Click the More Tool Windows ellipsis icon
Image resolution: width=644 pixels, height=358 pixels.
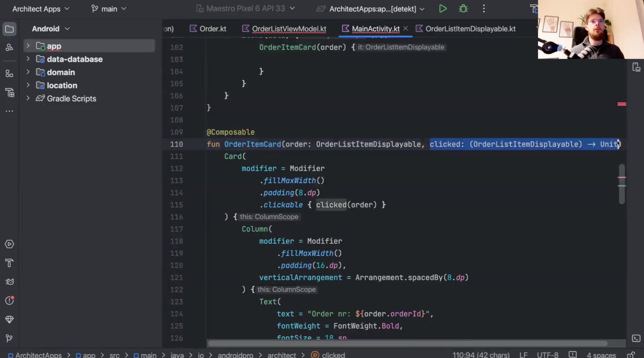click(9, 111)
